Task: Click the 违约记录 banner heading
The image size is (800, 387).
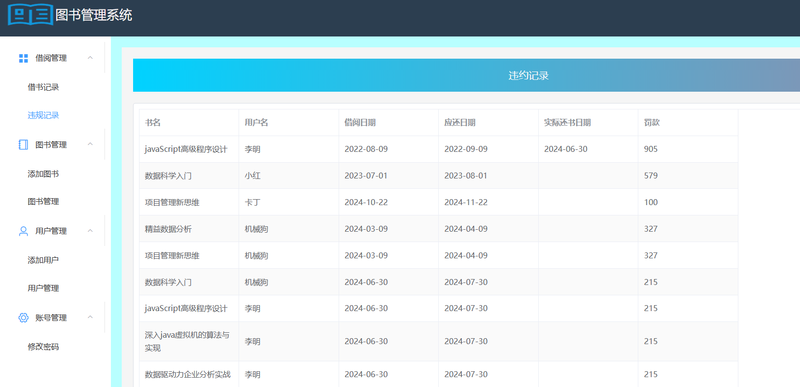Action: tap(529, 76)
